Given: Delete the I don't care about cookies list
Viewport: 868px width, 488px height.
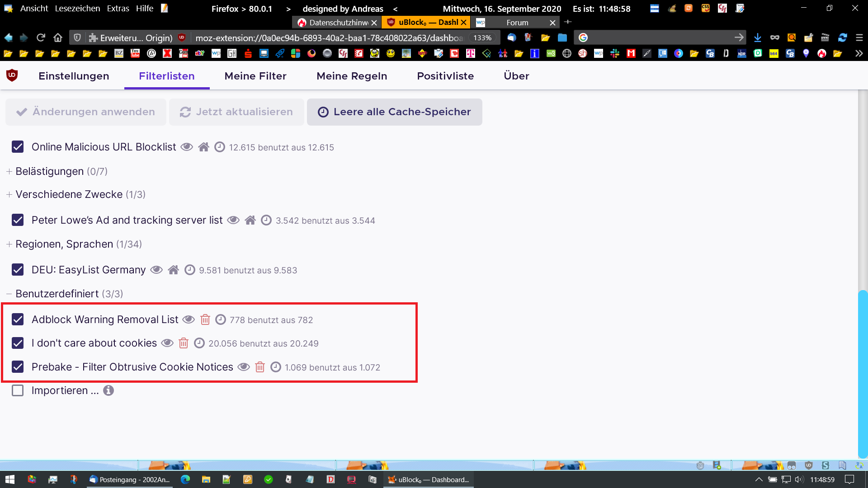Looking at the screenshot, I should click(x=184, y=343).
